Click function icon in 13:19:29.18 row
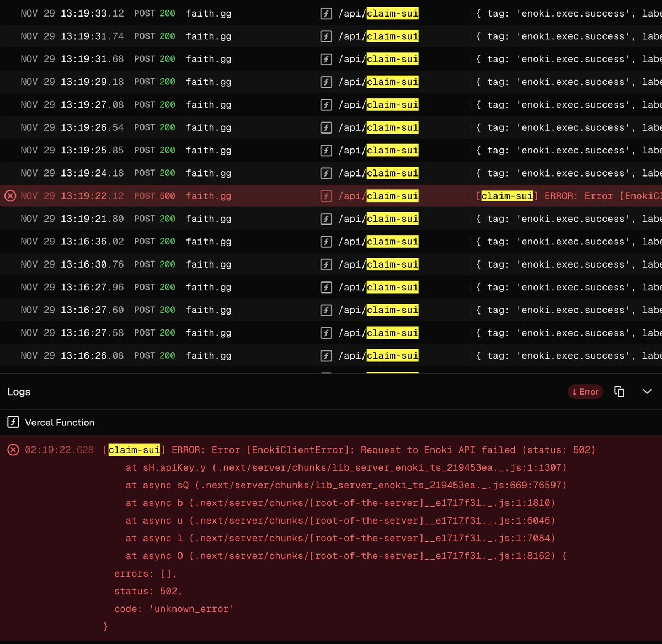This screenshot has height=644, width=662. point(326,82)
